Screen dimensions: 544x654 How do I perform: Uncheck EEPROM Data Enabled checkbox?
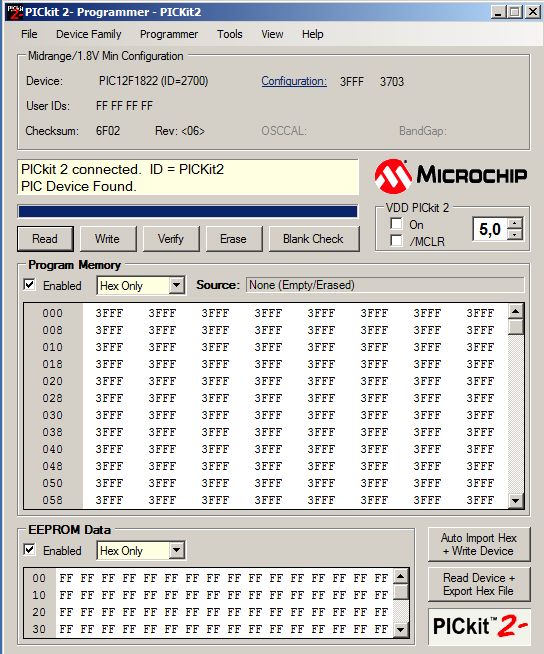coord(29,550)
